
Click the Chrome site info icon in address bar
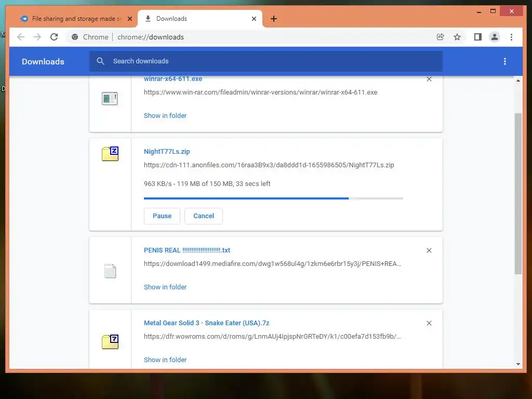(75, 37)
